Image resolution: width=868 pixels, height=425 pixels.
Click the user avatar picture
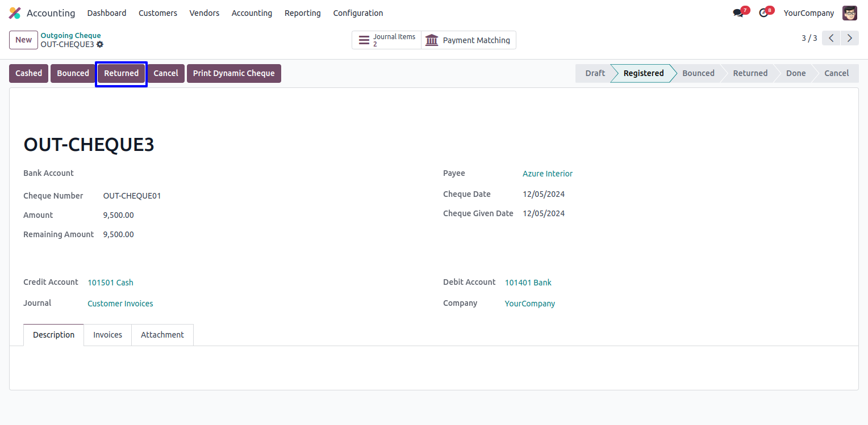849,13
